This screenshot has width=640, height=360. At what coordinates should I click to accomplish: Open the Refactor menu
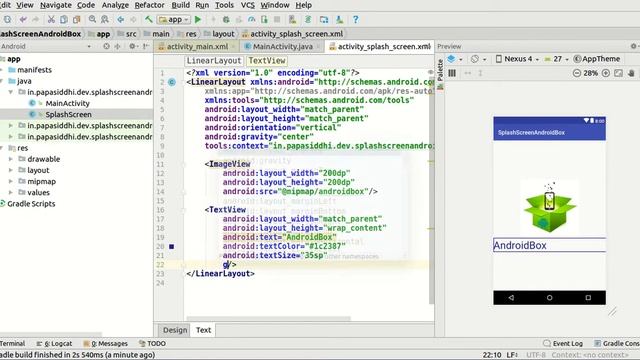point(149,5)
